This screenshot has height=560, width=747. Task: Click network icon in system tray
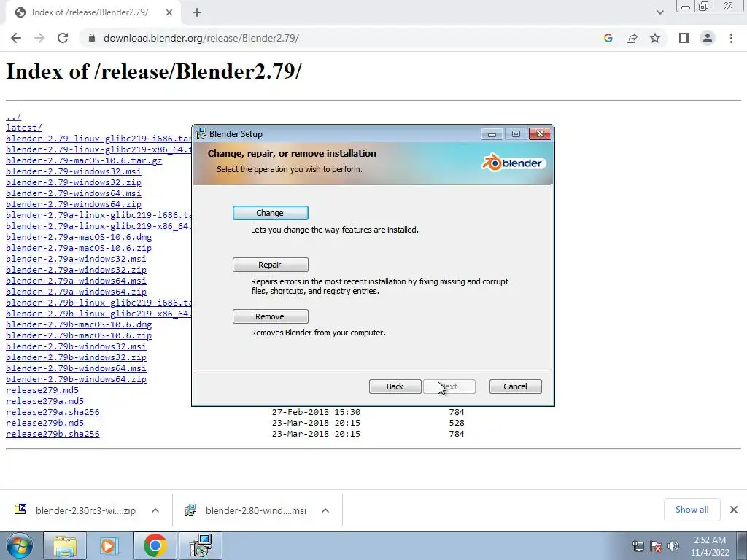(x=638, y=546)
